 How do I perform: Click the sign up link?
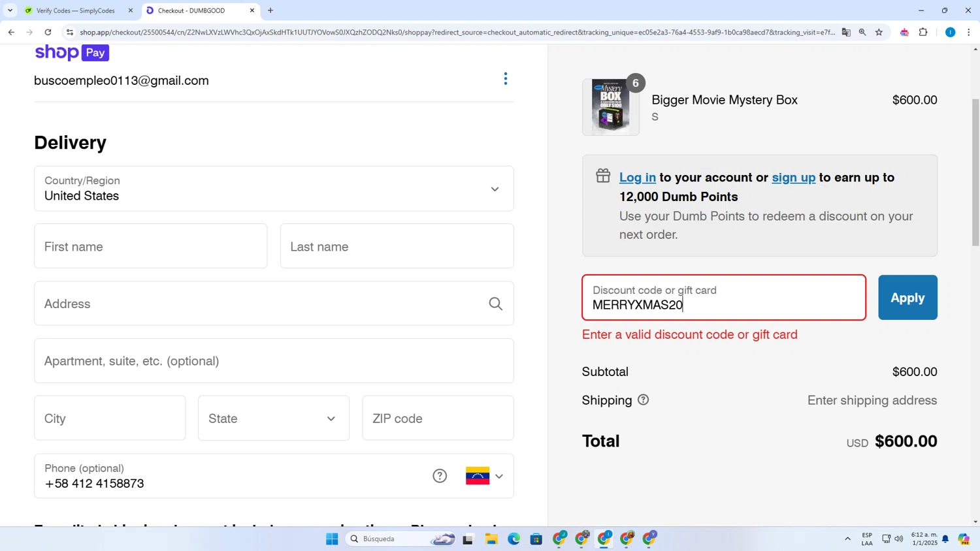pos(793,178)
